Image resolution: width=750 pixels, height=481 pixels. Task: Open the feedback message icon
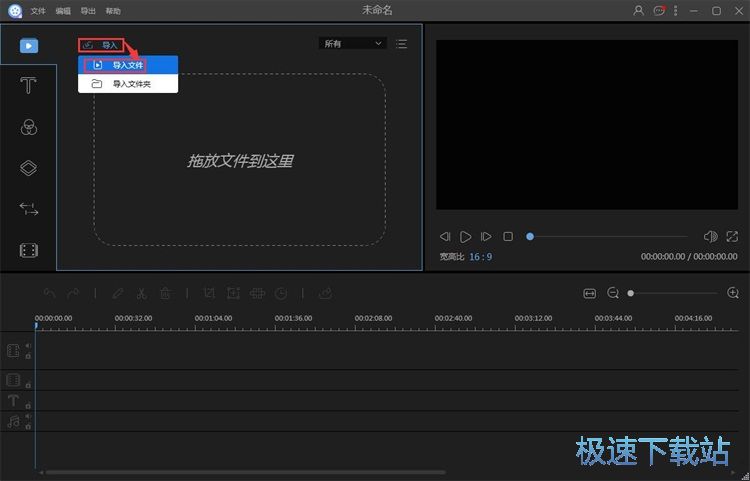point(659,10)
